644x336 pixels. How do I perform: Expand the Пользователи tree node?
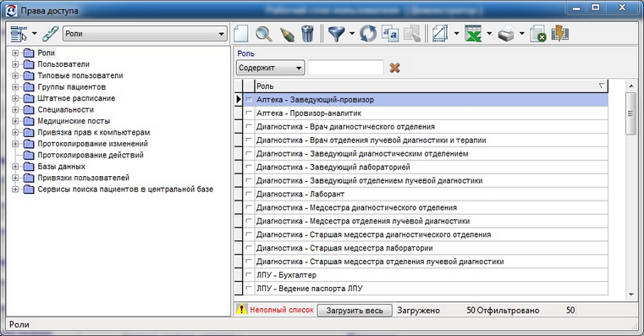pos(15,64)
